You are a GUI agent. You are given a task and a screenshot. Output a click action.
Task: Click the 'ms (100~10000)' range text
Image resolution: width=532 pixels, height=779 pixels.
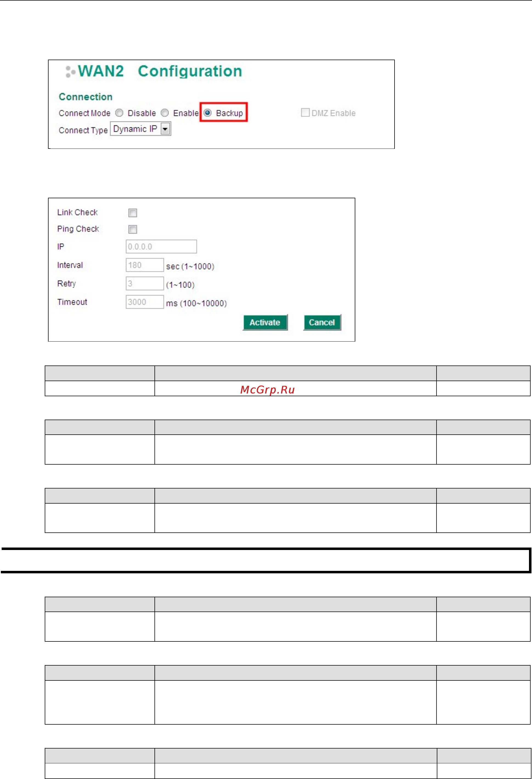(x=196, y=303)
